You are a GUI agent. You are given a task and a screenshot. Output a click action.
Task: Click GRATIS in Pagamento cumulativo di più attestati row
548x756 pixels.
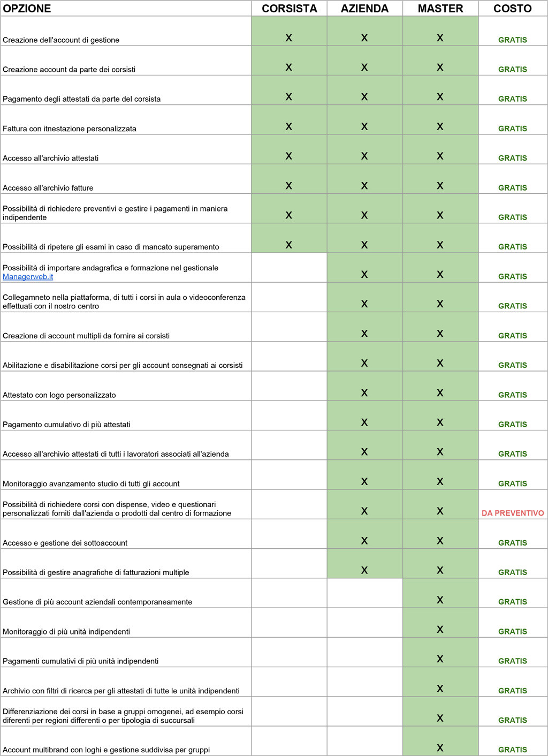coord(512,425)
